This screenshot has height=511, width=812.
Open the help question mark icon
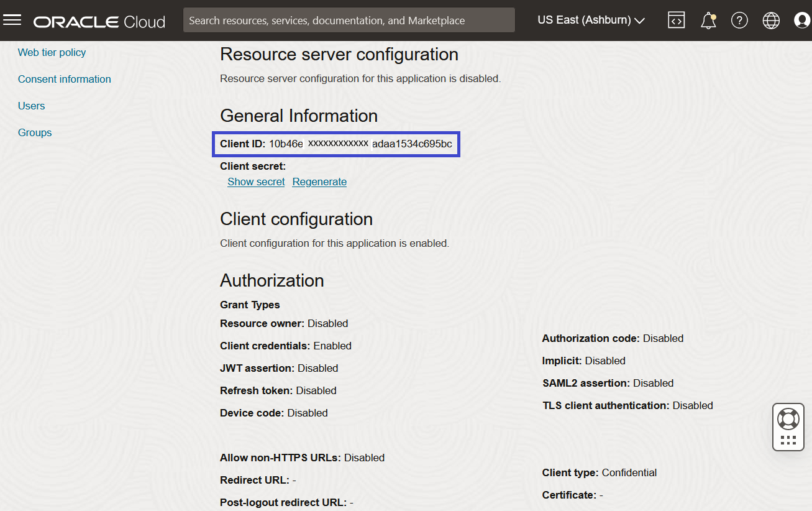point(739,20)
